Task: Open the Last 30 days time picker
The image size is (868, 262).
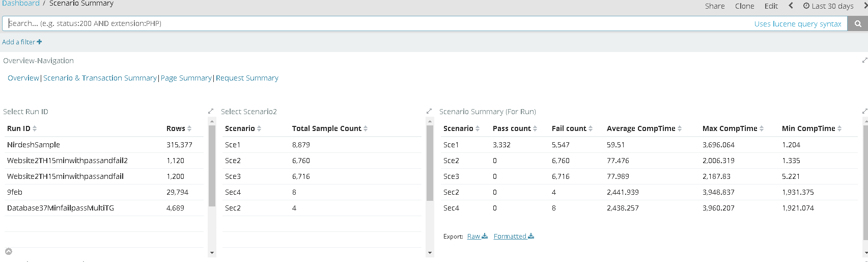Action: coord(828,6)
